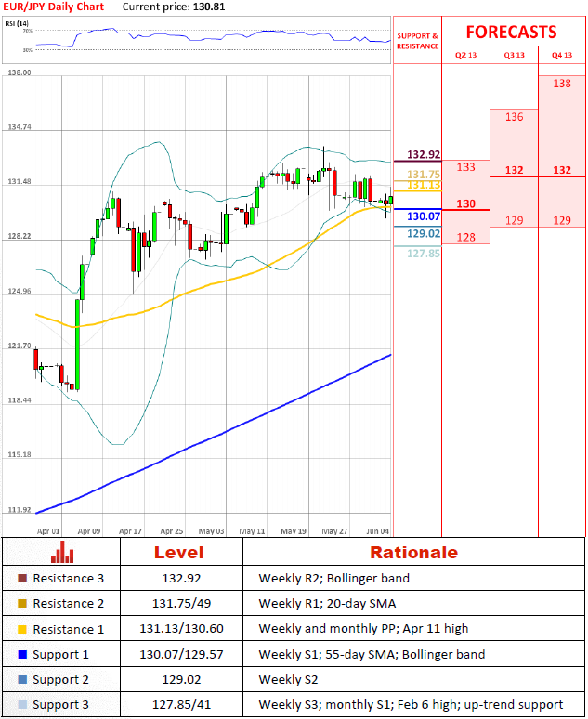Click the Support 2 steel-blue color square
The image size is (588, 719).
22,680
